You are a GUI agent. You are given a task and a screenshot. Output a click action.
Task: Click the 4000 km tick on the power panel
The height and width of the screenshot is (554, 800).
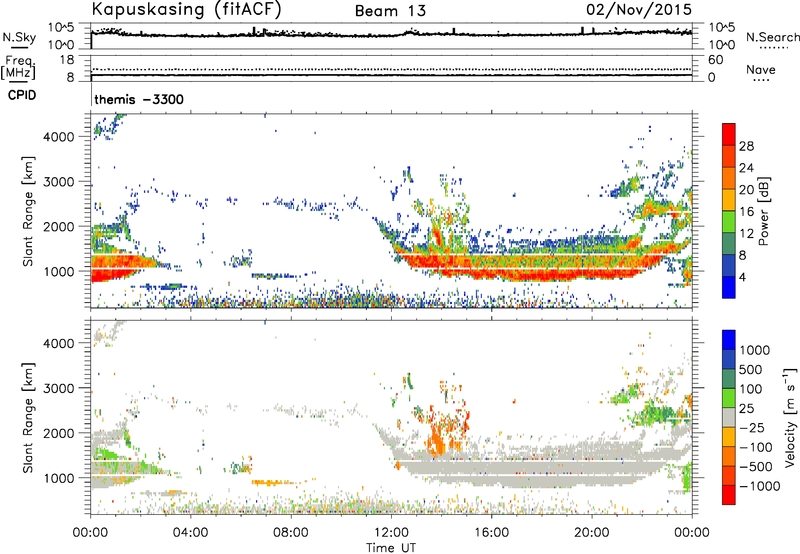pyautogui.click(x=58, y=137)
